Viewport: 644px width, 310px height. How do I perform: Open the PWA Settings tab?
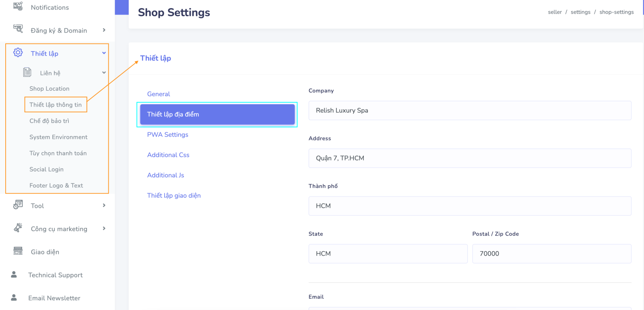tap(167, 135)
